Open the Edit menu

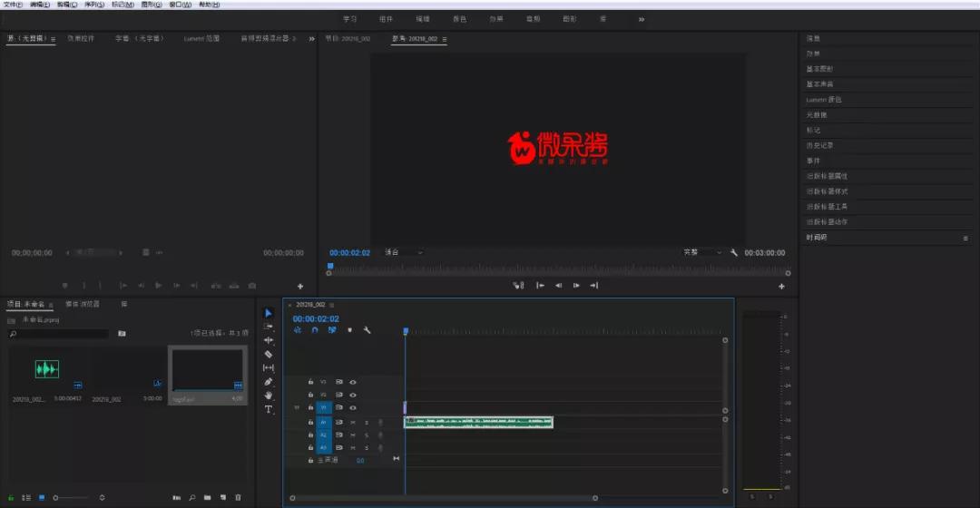point(39,5)
